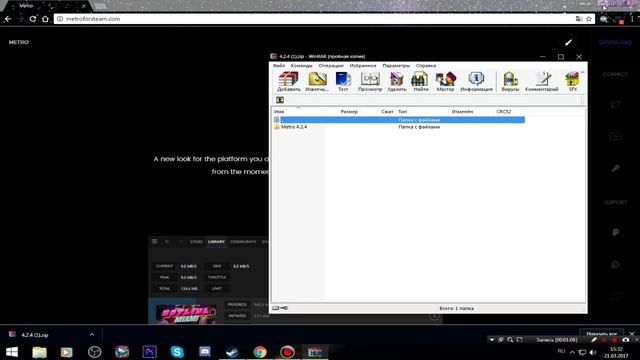Click the camera icon on the recording bar
The height and width of the screenshot is (360, 640).
tap(626, 340)
